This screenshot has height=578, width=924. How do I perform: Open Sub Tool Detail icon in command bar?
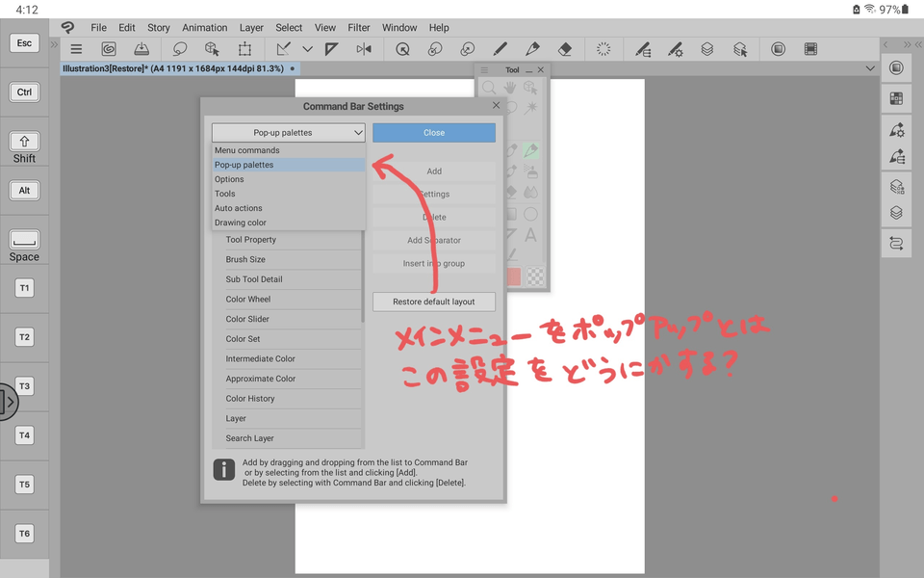(643, 49)
